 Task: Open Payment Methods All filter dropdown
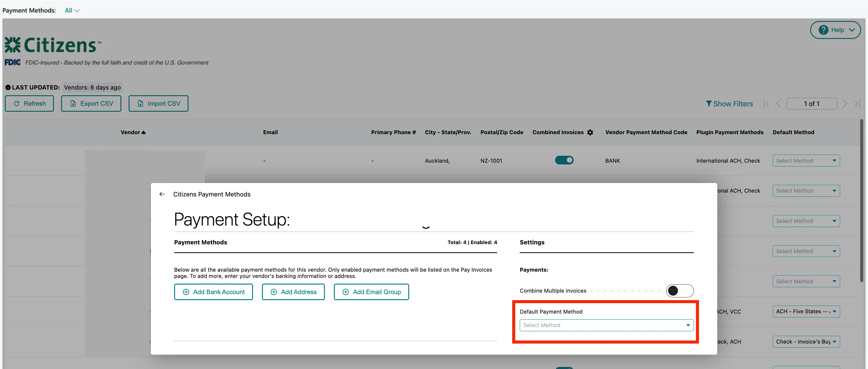click(72, 10)
